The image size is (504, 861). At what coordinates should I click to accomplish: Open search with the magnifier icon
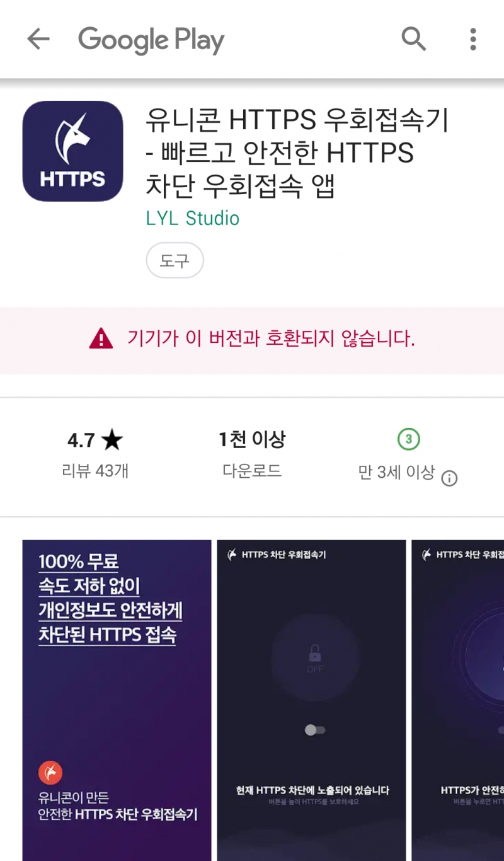coord(414,39)
